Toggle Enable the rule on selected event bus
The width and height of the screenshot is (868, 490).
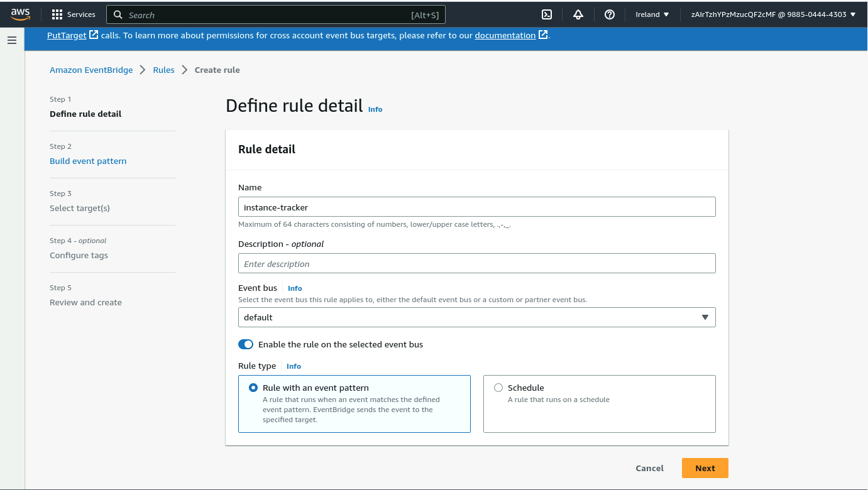[246, 344]
